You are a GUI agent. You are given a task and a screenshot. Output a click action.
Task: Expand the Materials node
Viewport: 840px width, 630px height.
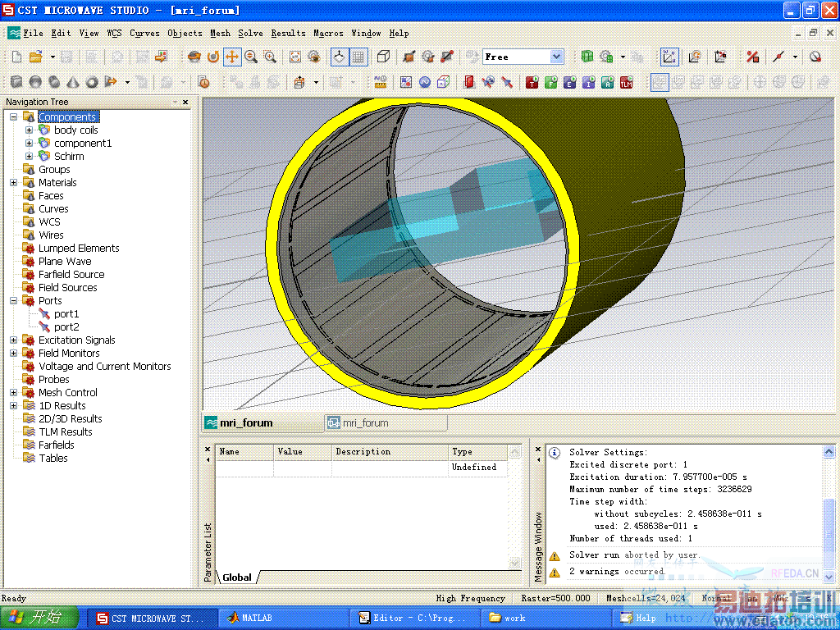tap(14, 182)
